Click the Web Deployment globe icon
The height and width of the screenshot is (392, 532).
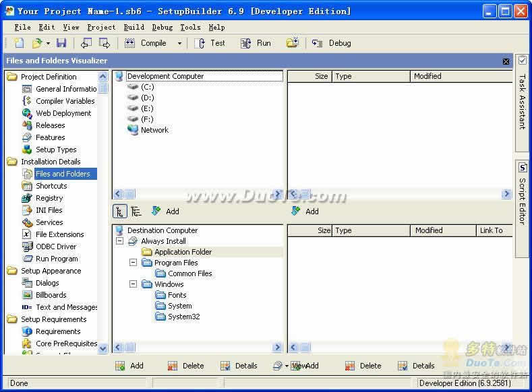(27, 113)
